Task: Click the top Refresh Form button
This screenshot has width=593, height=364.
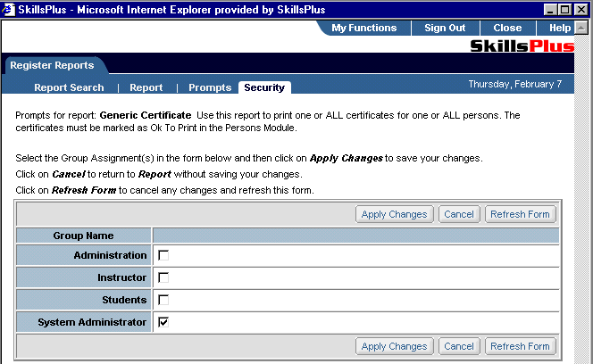Action: (x=521, y=214)
